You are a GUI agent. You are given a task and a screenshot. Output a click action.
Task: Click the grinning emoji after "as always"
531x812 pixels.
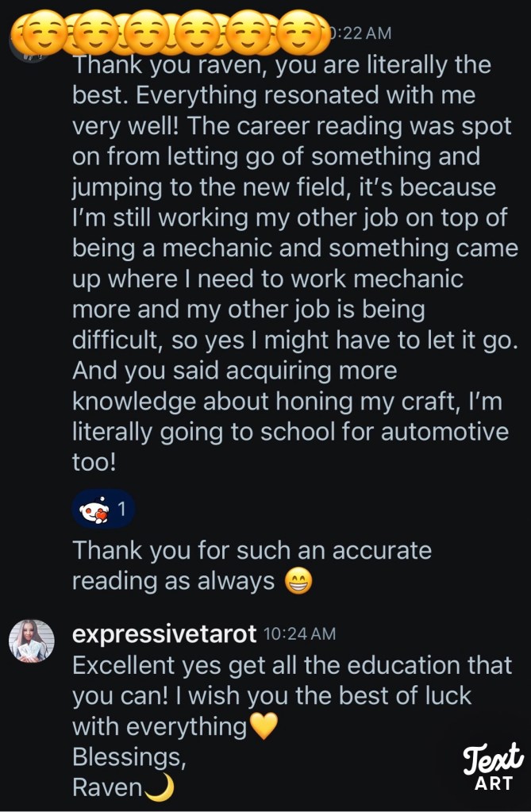pos(298,582)
